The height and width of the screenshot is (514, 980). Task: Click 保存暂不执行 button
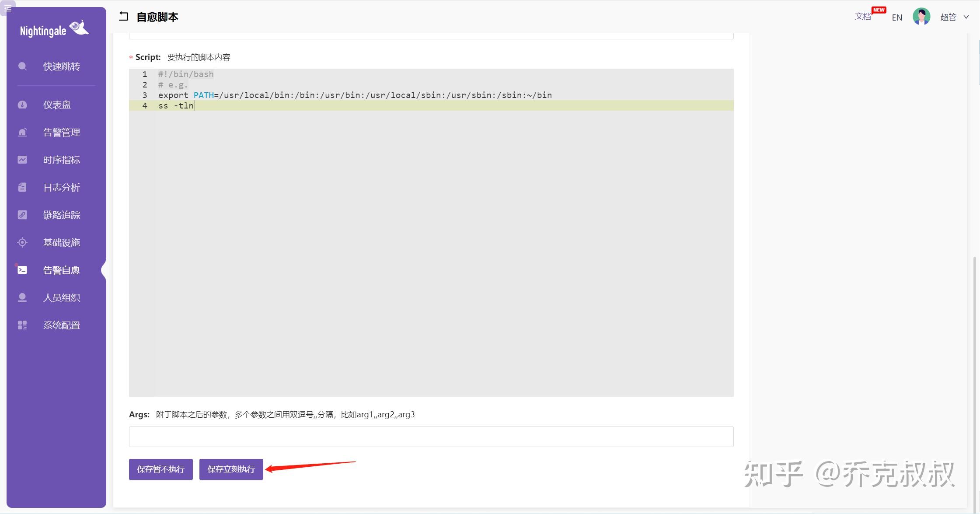click(160, 469)
